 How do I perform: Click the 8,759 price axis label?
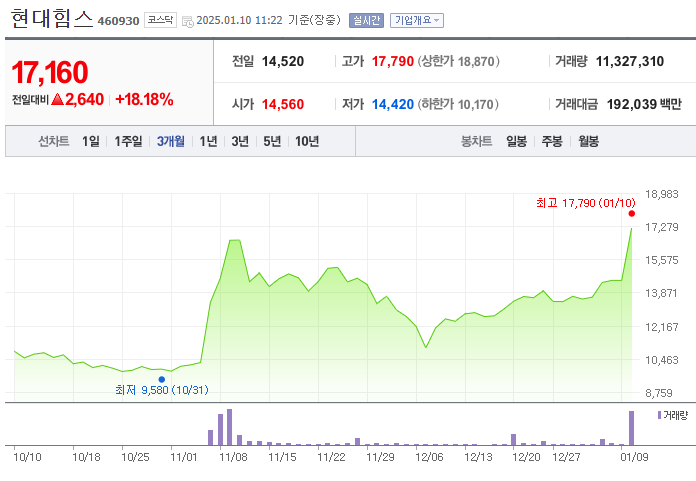coord(659,393)
